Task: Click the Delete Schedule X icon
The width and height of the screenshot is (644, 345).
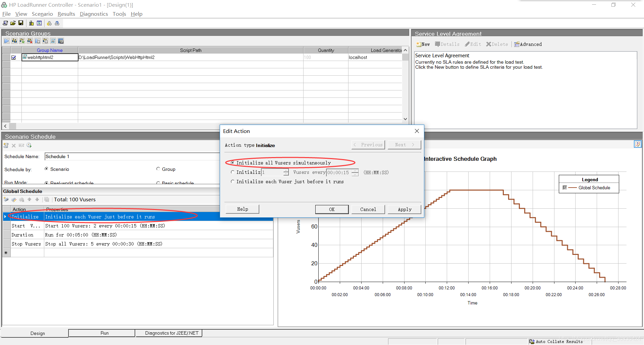Action: tap(14, 145)
